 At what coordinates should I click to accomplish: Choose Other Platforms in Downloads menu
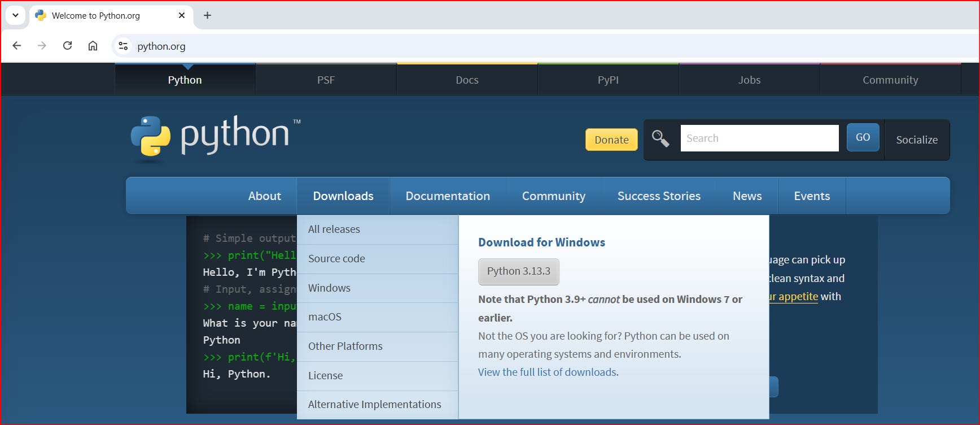click(x=378, y=346)
